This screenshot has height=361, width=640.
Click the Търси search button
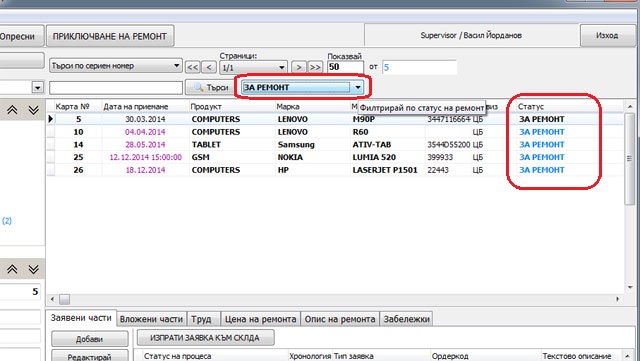(x=211, y=87)
